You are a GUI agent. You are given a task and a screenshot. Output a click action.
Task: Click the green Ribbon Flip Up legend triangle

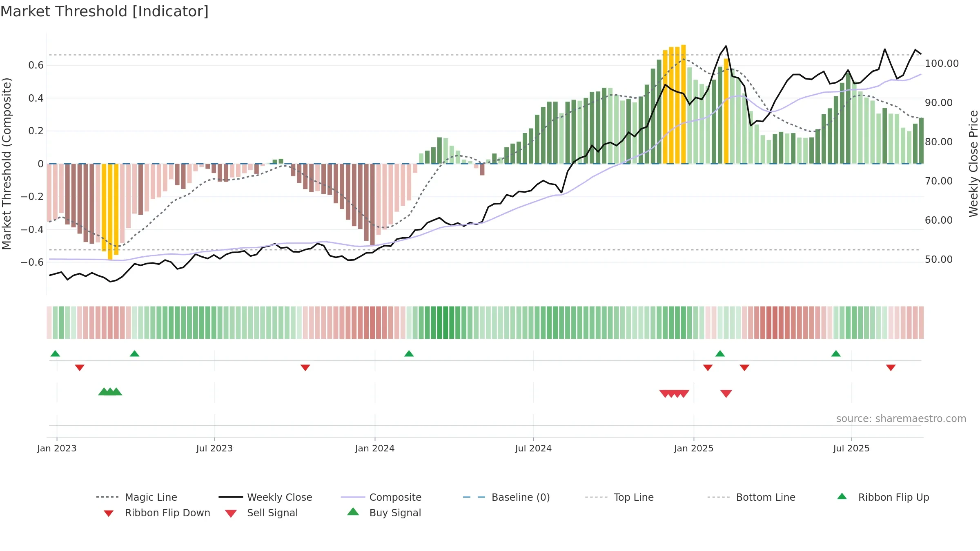point(842,496)
